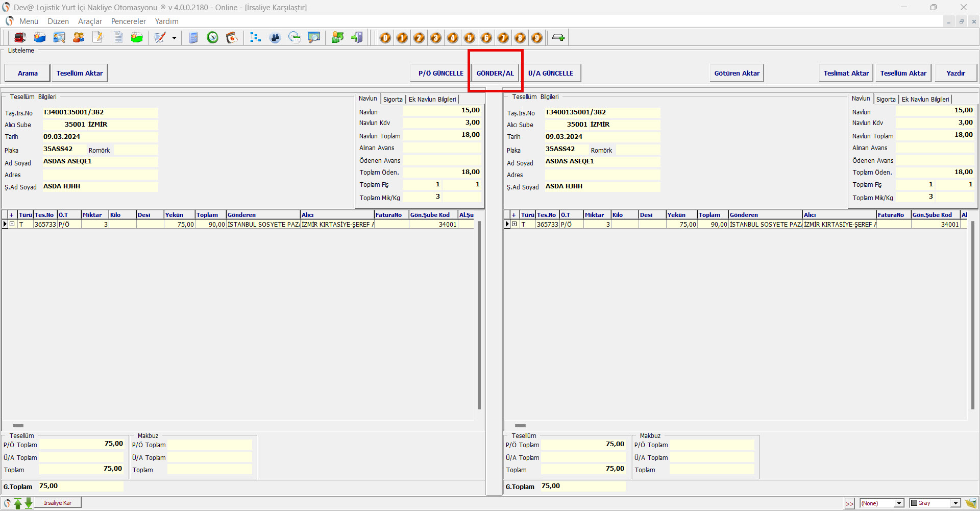Click the orange number 9 button
The height and width of the screenshot is (511, 980).
click(x=537, y=38)
